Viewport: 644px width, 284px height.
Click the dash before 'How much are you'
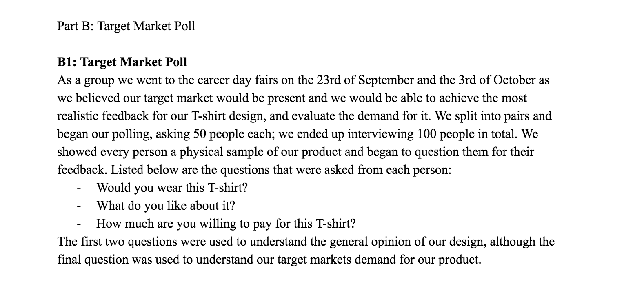79,224
